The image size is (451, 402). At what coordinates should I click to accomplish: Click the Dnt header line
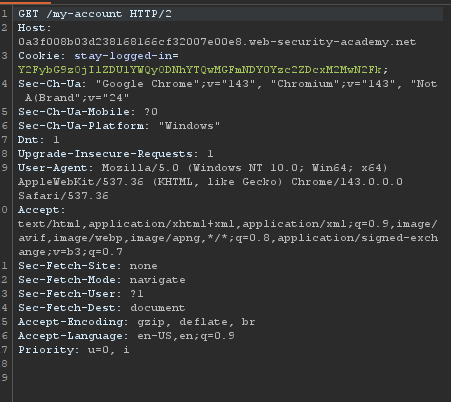point(39,140)
